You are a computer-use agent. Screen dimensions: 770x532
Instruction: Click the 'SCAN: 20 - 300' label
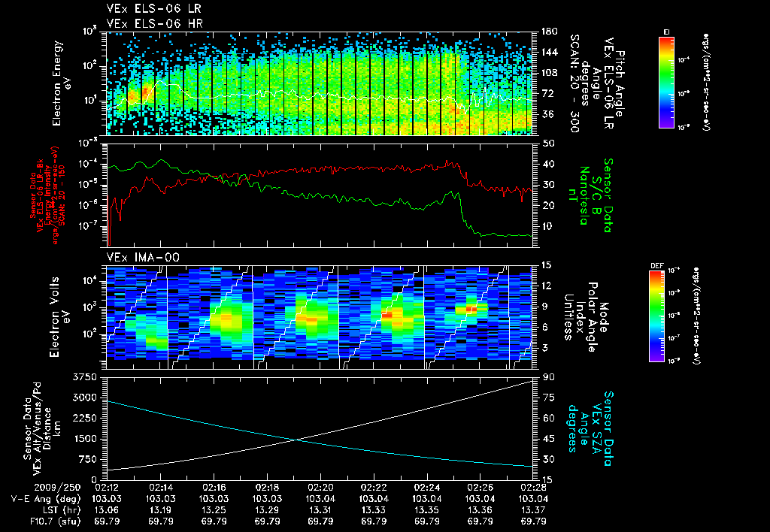(574, 83)
